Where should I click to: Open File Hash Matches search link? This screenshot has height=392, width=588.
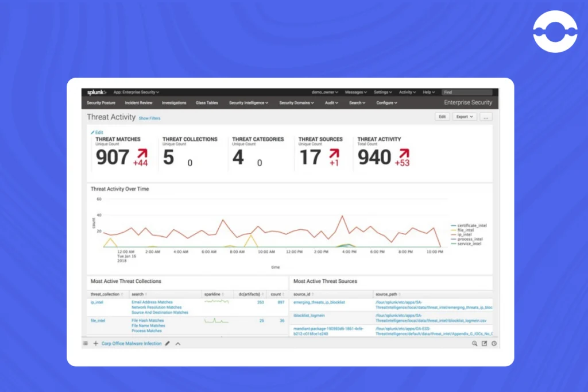[148, 321]
